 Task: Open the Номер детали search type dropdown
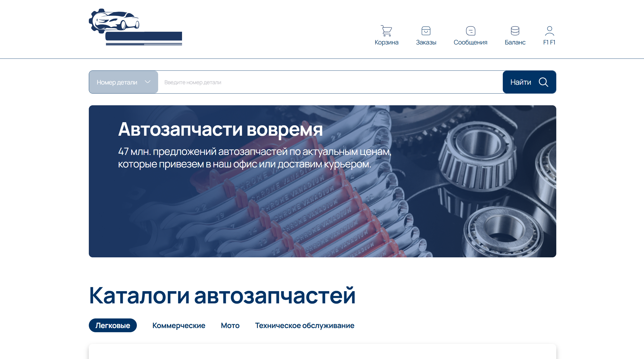click(x=124, y=82)
